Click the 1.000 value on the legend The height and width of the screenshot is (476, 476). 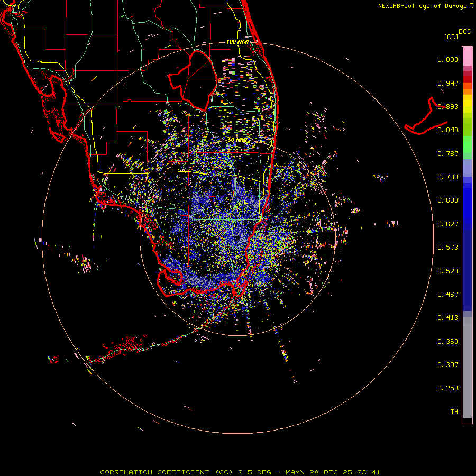coord(448,59)
